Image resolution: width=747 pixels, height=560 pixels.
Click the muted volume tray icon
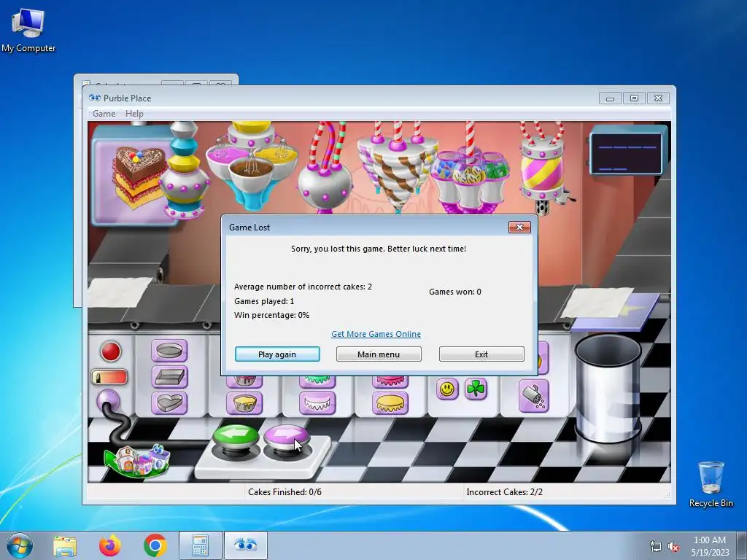click(673, 547)
